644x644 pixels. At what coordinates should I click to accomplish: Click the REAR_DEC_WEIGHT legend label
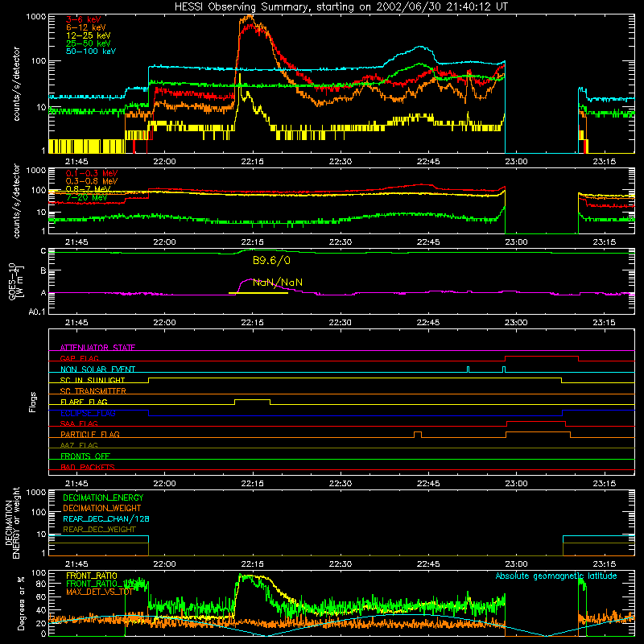[99, 530]
